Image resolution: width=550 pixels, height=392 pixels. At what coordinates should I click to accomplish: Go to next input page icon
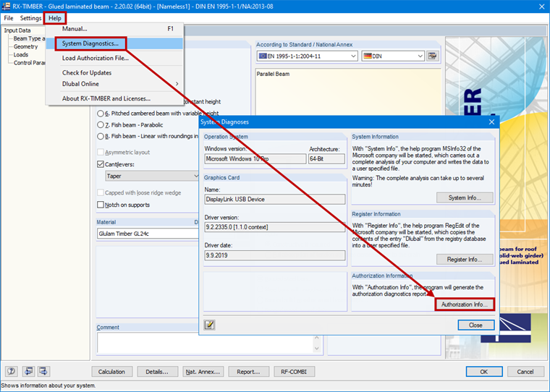43,371
